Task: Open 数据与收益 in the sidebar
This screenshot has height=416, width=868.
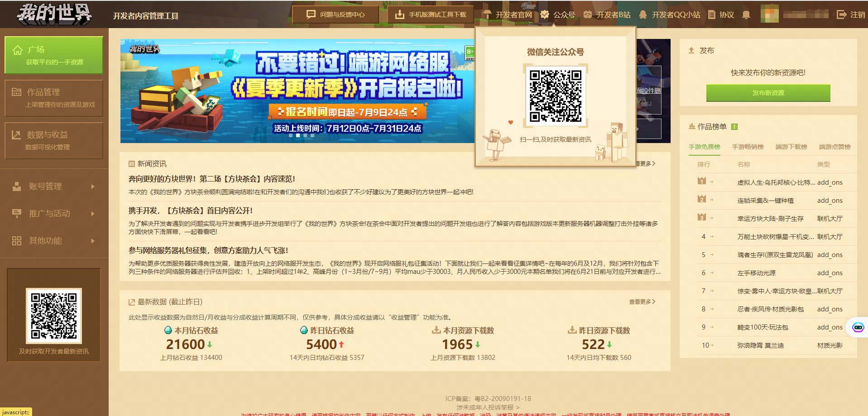Action: pos(54,140)
